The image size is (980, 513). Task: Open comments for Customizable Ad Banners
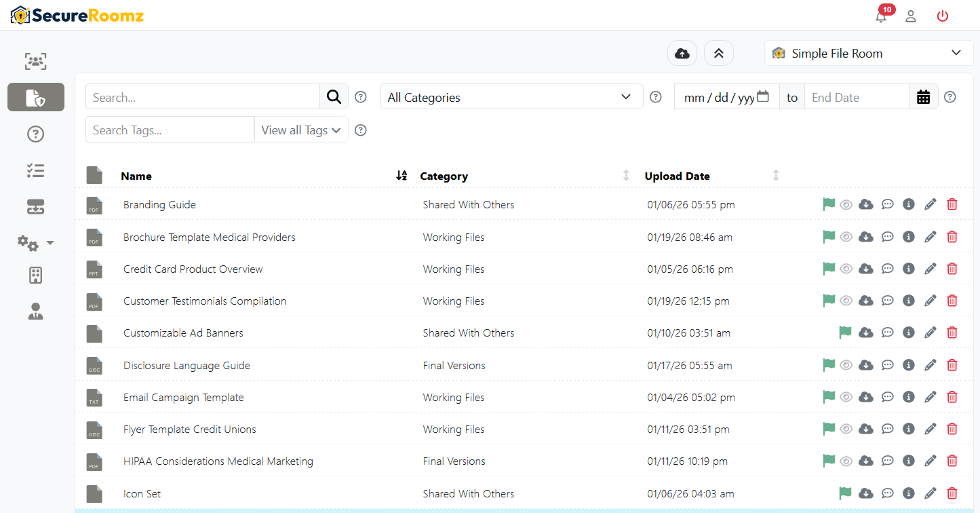point(888,332)
